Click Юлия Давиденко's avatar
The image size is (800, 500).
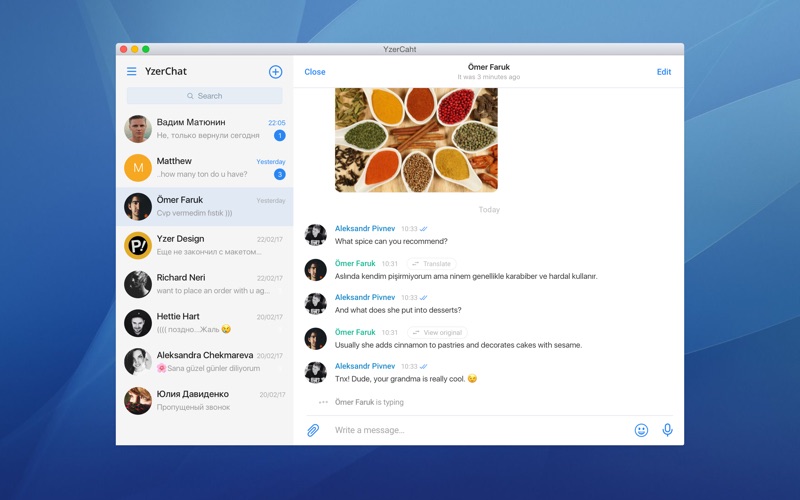pos(138,401)
